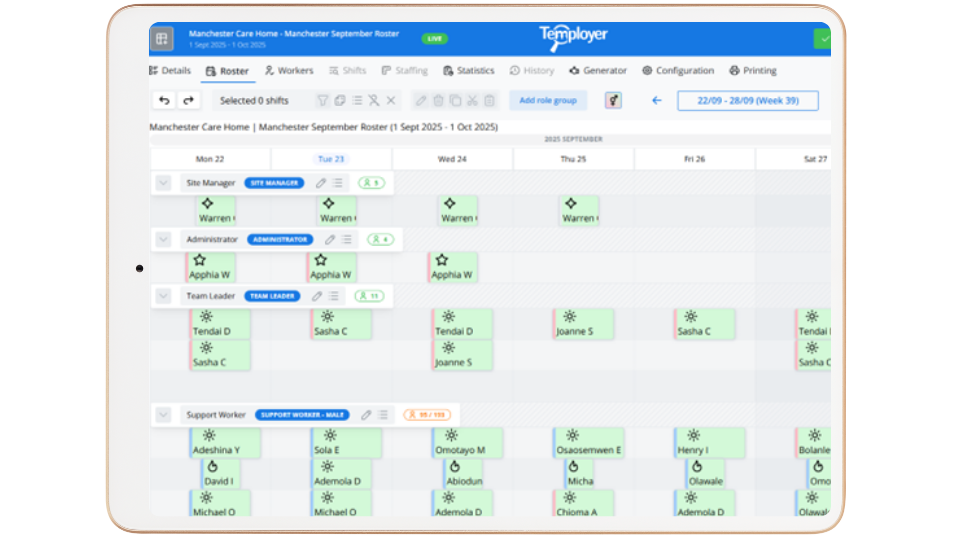
Task: Click the undo arrow in the toolbar
Action: tap(164, 100)
